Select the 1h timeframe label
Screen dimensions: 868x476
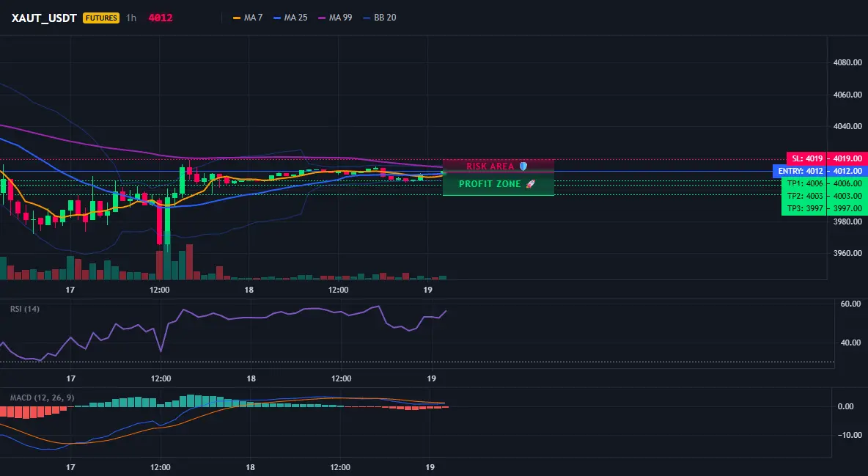tap(131, 18)
